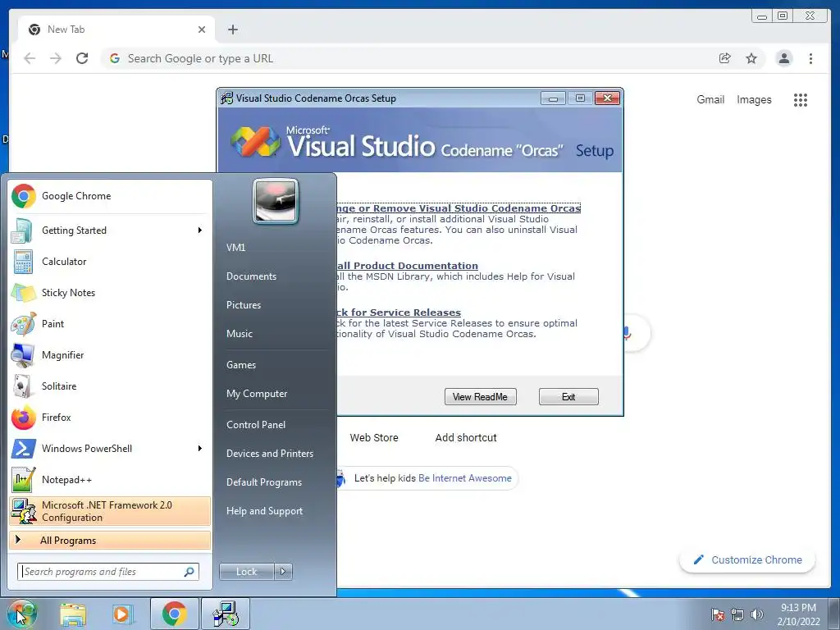Viewport: 840px width, 630px height.
Task: Open volume control in system tray
Action: pyautogui.click(x=757, y=614)
